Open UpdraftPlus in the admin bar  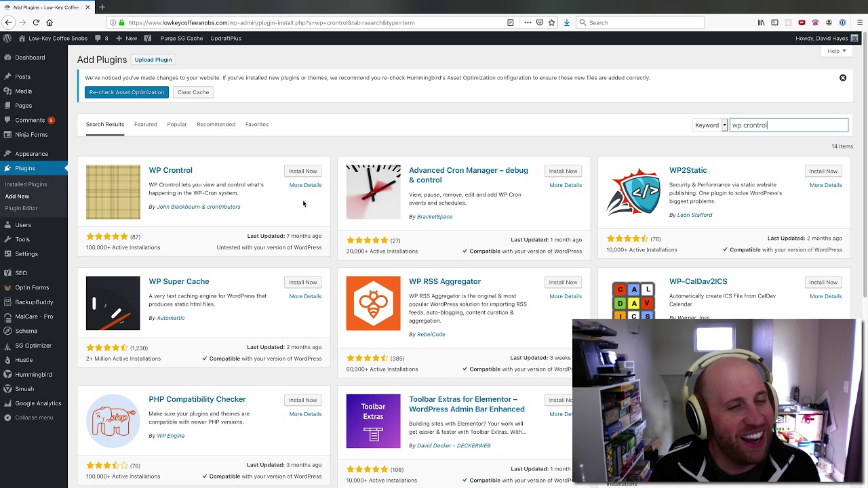[x=226, y=38]
